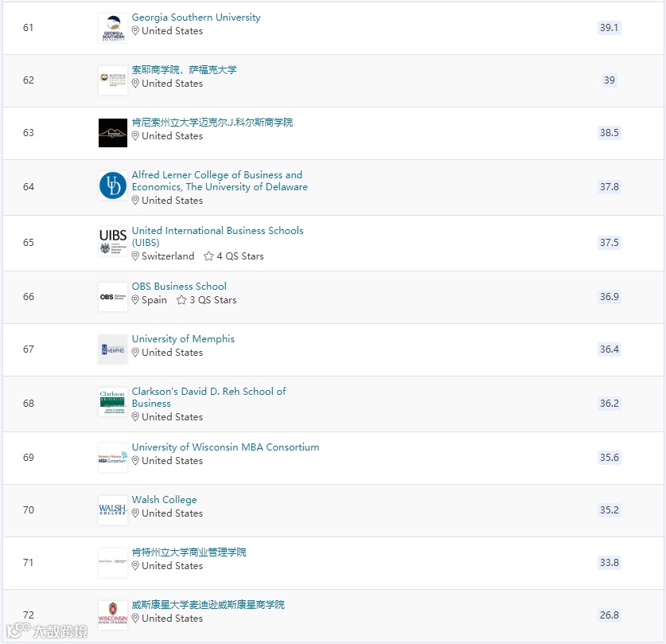Click the Clarkson University logo
666x644 pixels.
(113, 402)
